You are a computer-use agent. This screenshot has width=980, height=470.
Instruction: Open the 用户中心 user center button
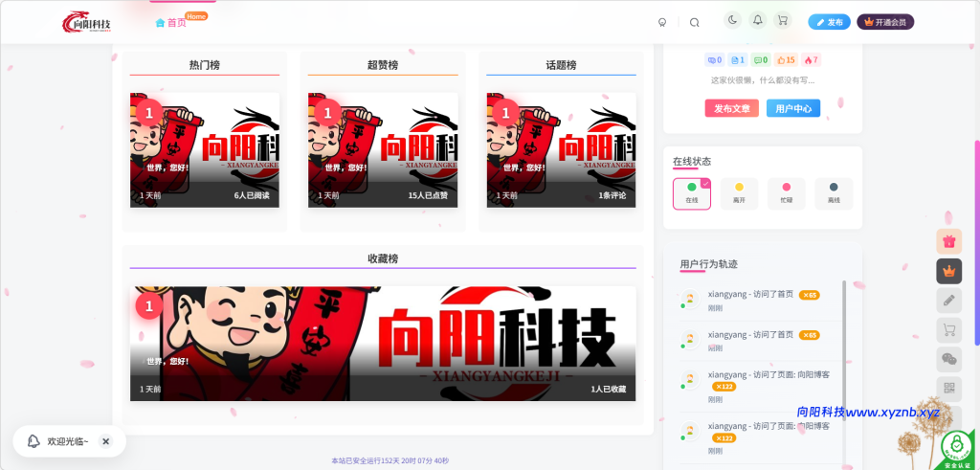793,108
